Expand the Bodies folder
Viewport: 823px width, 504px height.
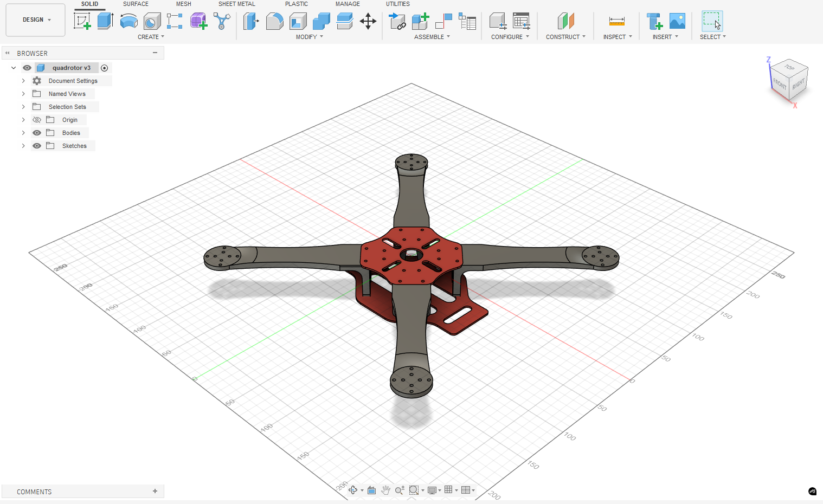[x=23, y=133]
